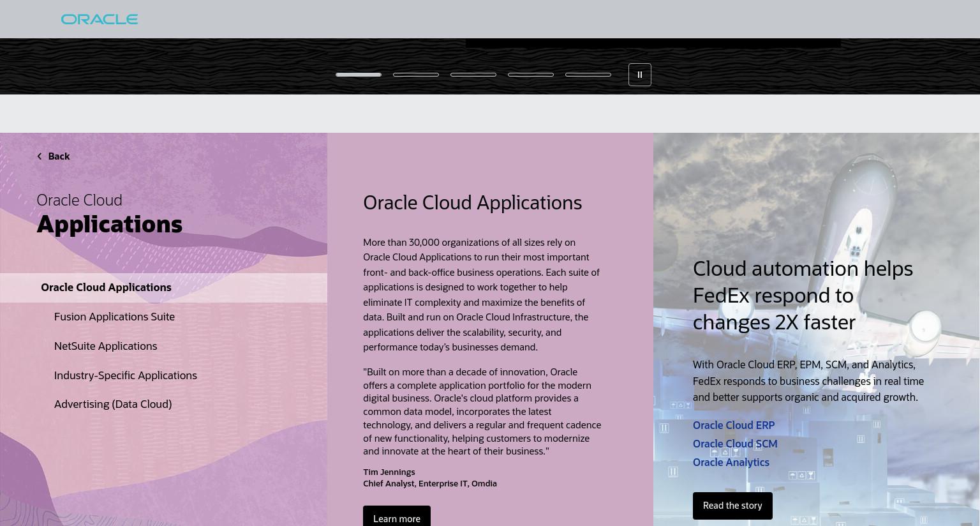Open the Oracle Cloud Applications menu item
This screenshot has width=980, height=526.
click(x=163, y=288)
